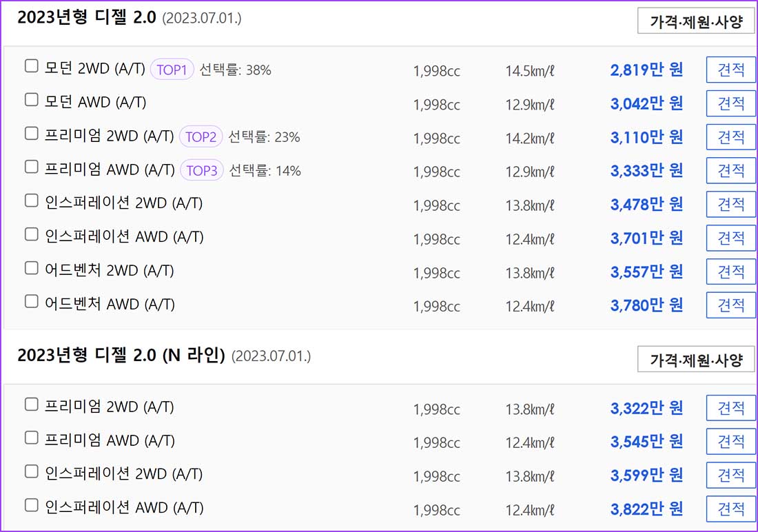Tick the 프리미엄 2WD TOP2 checkbox

pos(32,133)
